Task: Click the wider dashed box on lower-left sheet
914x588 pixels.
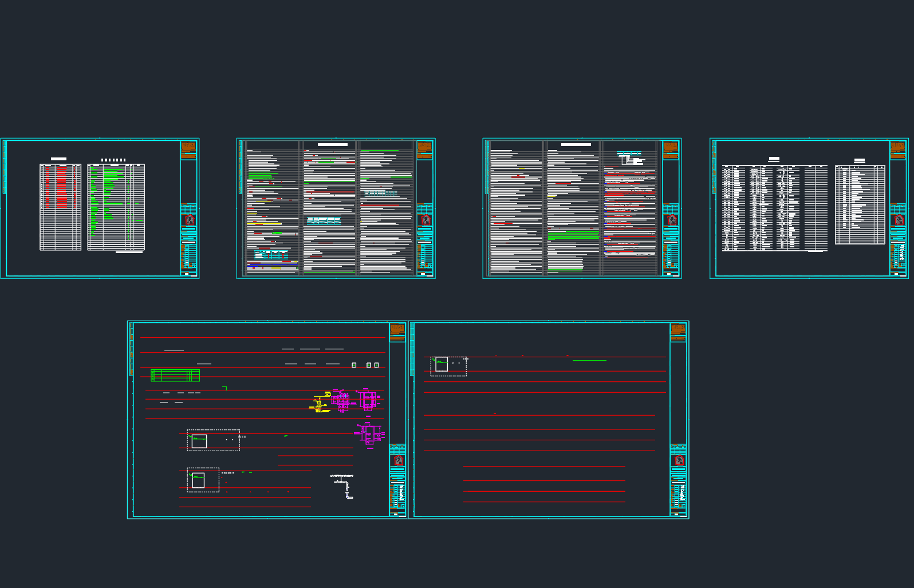Action: coord(213,440)
